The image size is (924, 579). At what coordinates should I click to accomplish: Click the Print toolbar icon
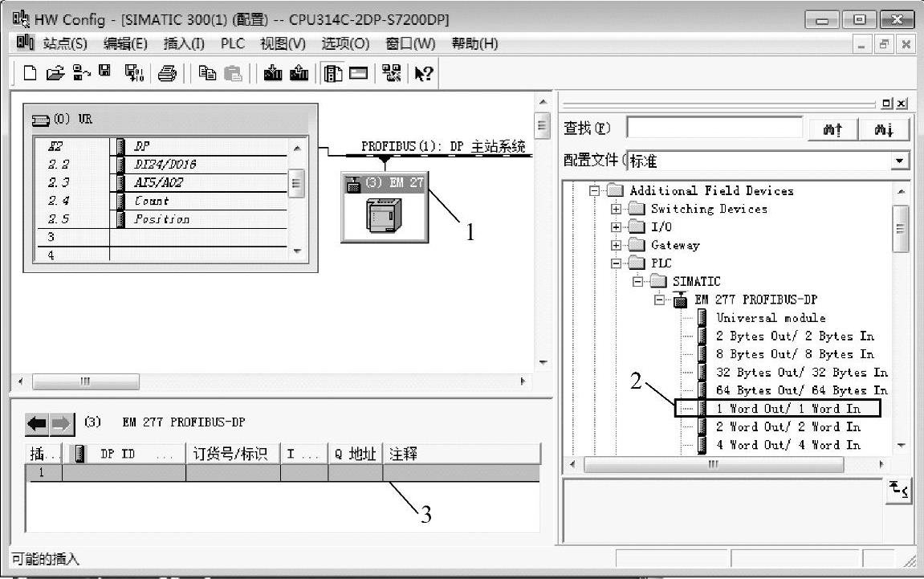point(167,73)
